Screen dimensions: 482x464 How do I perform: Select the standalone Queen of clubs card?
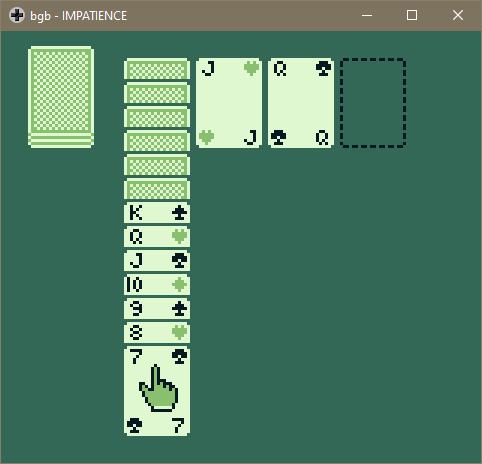[301, 103]
